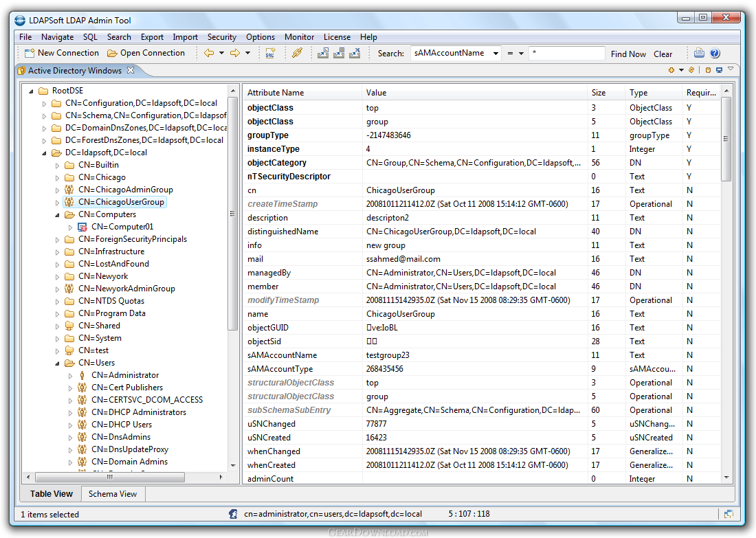756x538 pixels.
Task: Close the Active Directory Windows tab
Action: coord(131,70)
